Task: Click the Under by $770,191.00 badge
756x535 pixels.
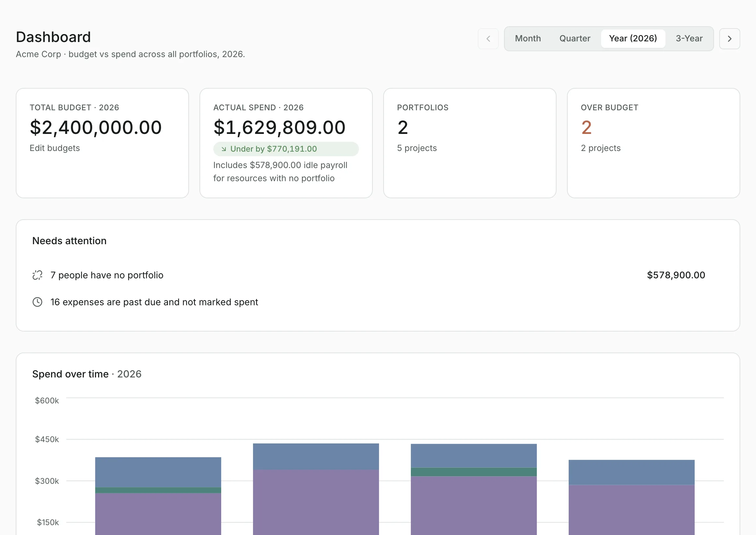Action: [286, 149]
